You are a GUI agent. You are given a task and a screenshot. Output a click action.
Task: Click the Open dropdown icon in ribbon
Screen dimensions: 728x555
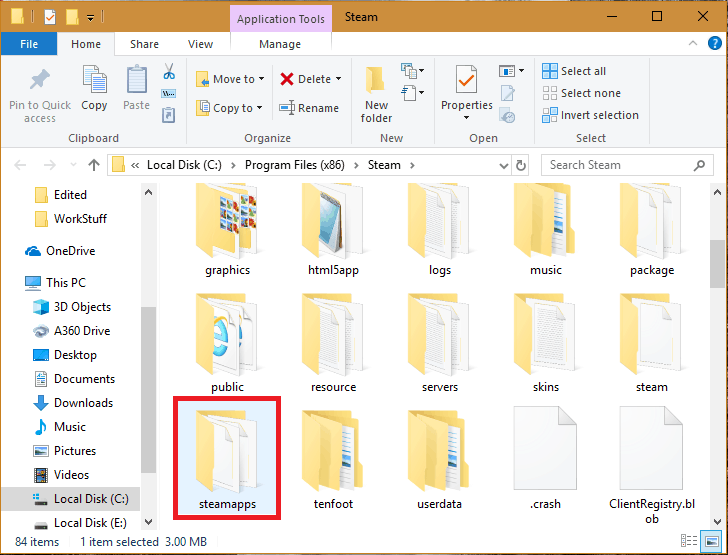[511, 71]
